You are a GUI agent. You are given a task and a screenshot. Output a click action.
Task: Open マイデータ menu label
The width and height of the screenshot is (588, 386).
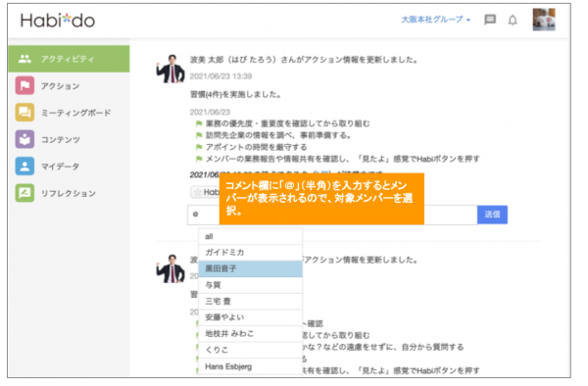pos(60,167)
